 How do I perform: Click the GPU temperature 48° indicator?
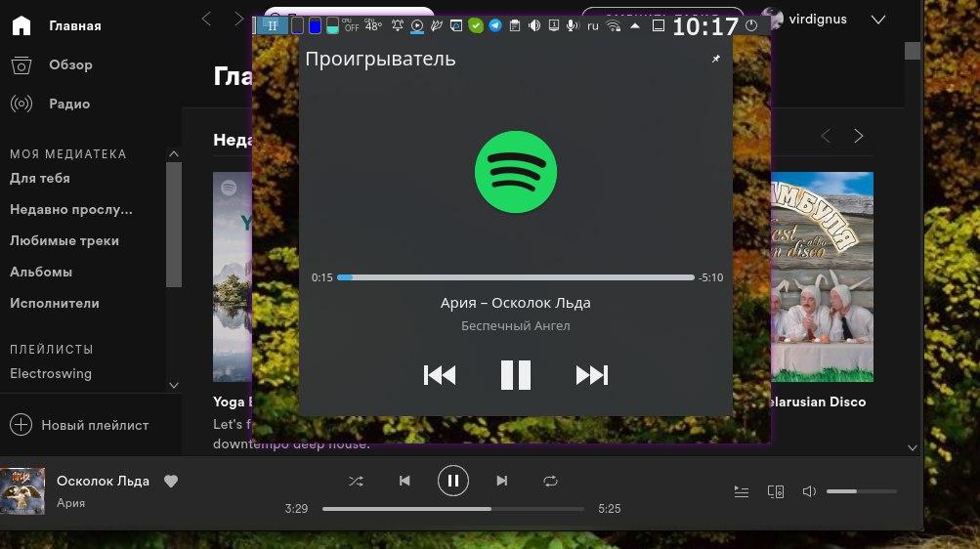point(373,25)
